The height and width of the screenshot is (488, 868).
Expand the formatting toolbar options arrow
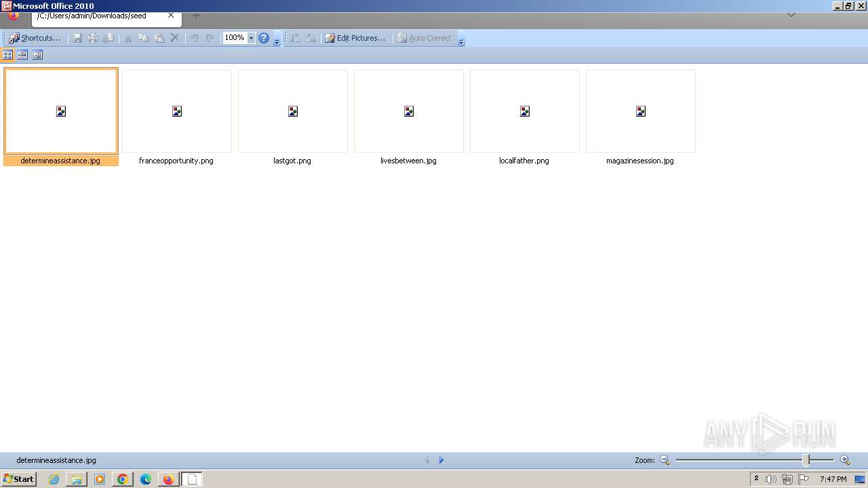tap(461, 41)
